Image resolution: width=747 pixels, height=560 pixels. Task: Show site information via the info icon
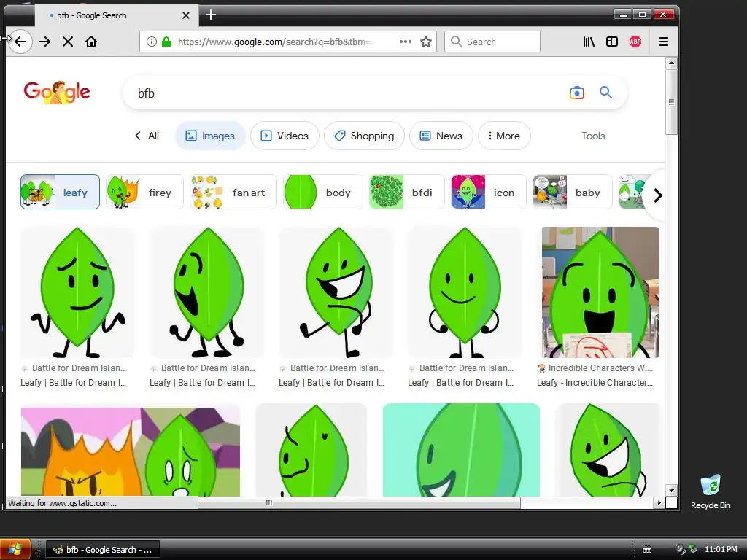(152, 42)
